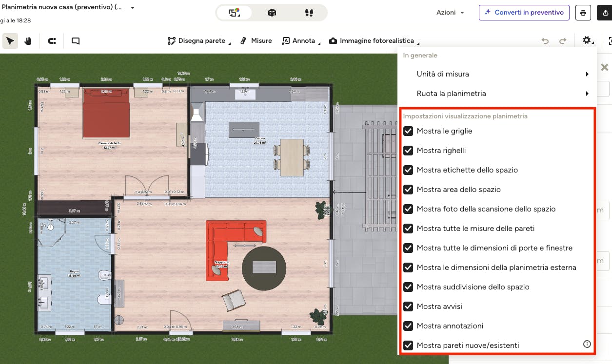Uncheck Mostra annotazioni
The height and width of the screenshot is (364, 612).
(408, 326)
